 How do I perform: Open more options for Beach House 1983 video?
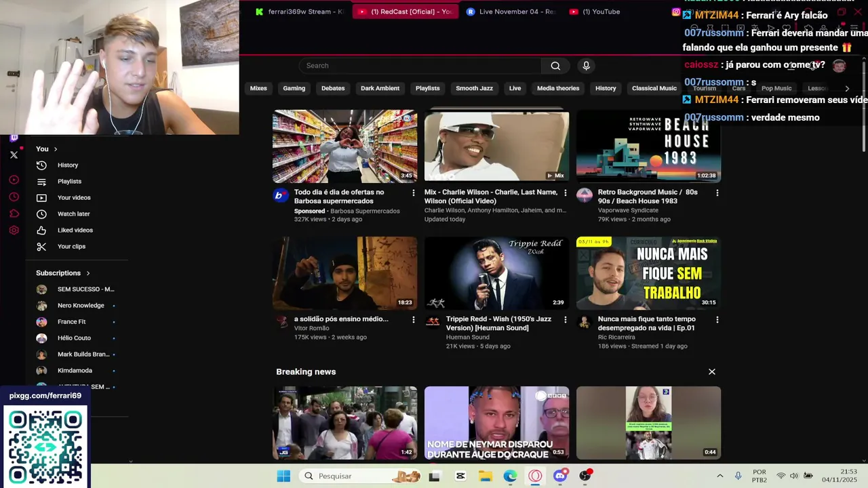tap(717, 193)
